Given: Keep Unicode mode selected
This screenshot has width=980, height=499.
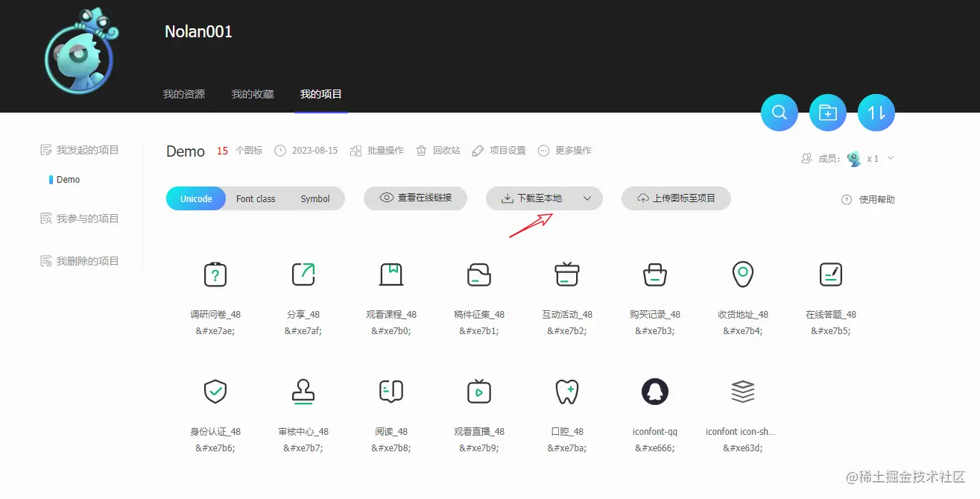Looking at the screenshot, I should (x=195, y=198).
